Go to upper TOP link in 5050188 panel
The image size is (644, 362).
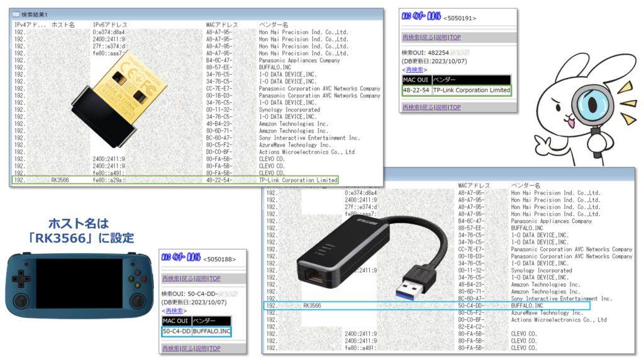pyautogui.click(x=215, y=278)
